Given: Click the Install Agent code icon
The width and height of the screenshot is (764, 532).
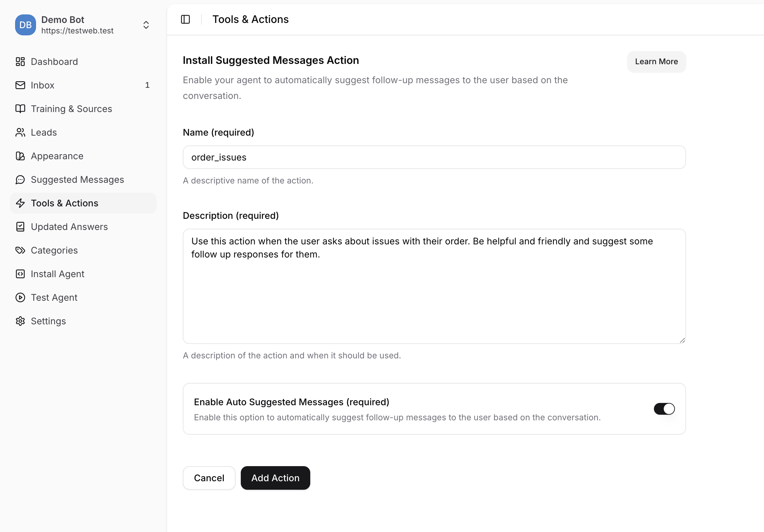Looking at the screenshot, I should 20,274.
